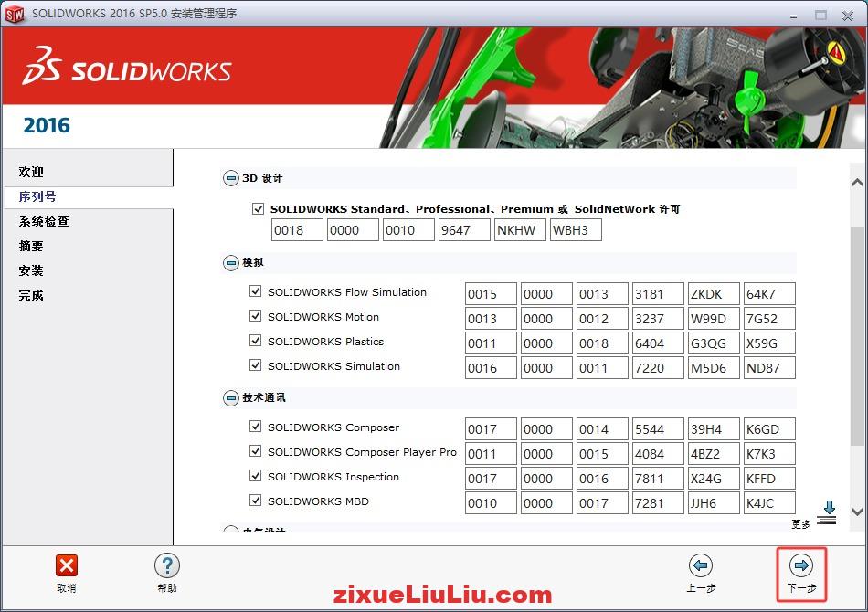Click the first serial number field showing 0018
Image resolution: width=868 pixels, height=612 pixels.
coord(296,229)
